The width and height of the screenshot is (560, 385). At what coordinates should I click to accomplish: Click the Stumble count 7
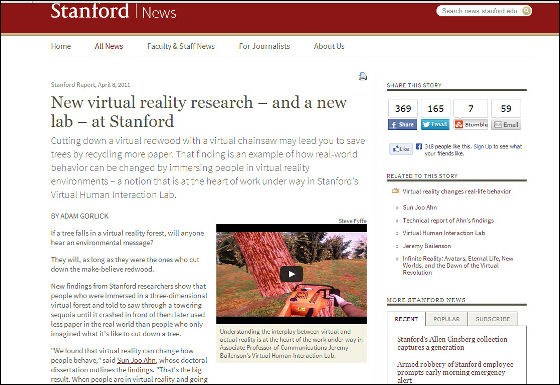point(471,108)
